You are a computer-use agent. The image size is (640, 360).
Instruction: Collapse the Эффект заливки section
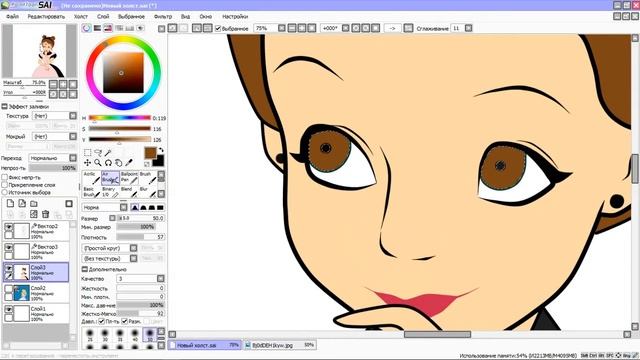[x=4, y=106]
